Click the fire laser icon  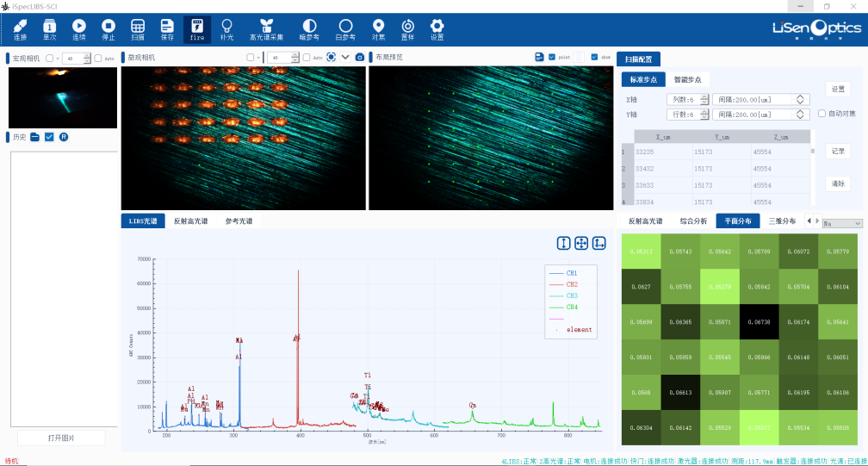(196, 30)
